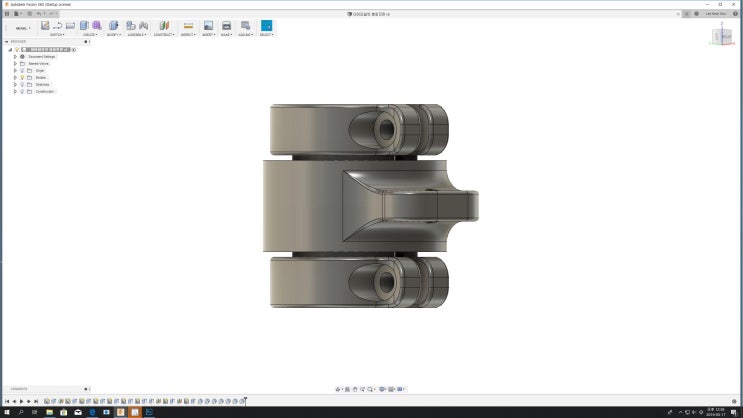The width and height of the screenshot is (743, 418).
Task: Collapse the Browser panel header arrow
Action: tap(7, 42)
